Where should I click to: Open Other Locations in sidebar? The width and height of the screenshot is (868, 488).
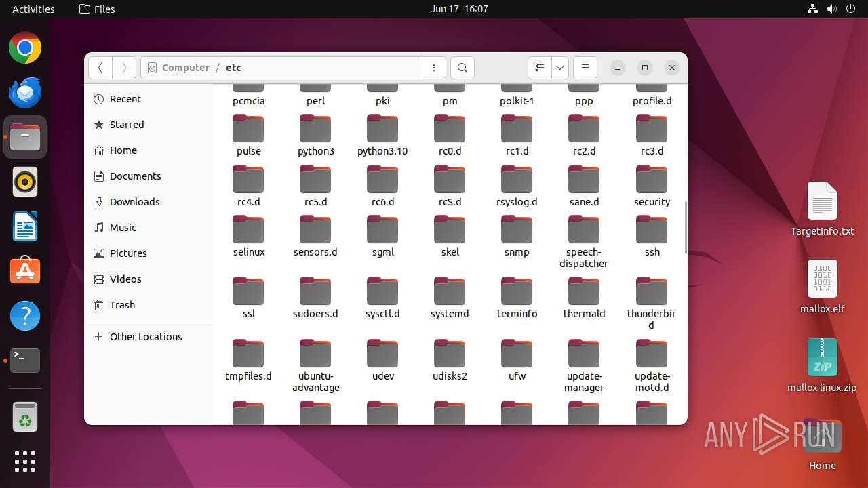click(148, 337)
